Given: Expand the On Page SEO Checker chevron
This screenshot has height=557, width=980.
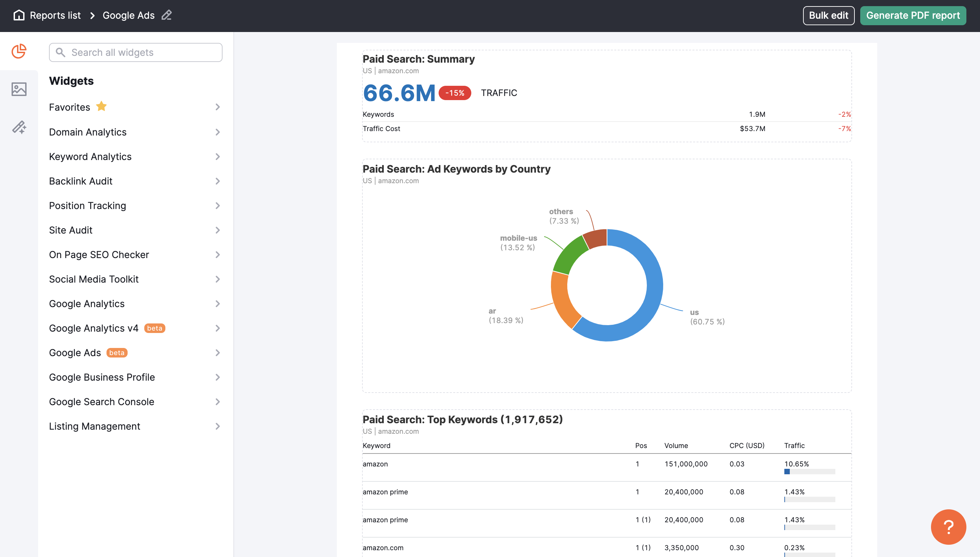Looking at the screenshot, I should tap(217, 254).
